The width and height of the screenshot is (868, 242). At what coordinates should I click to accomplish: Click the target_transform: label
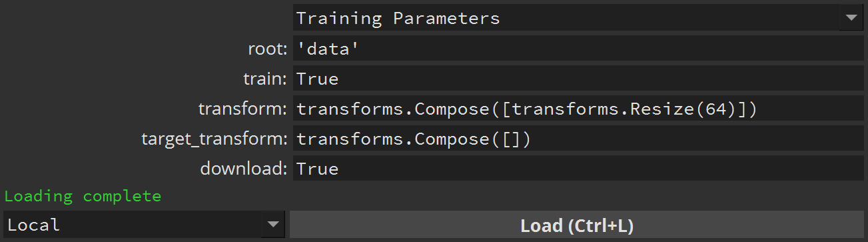click(x=214, y=139)
